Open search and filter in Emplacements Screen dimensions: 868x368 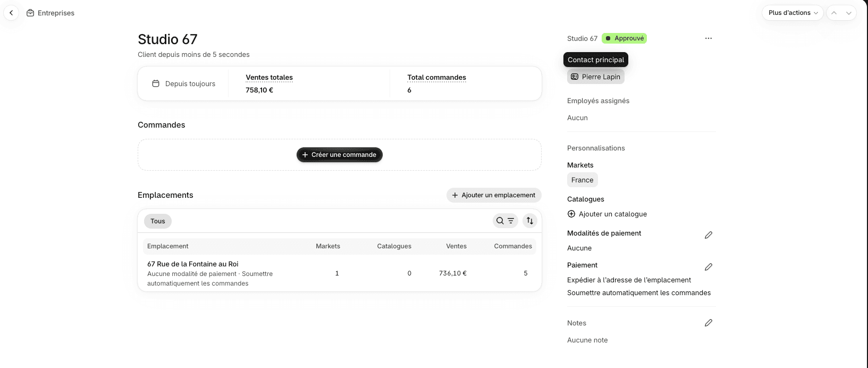(505, 221)
